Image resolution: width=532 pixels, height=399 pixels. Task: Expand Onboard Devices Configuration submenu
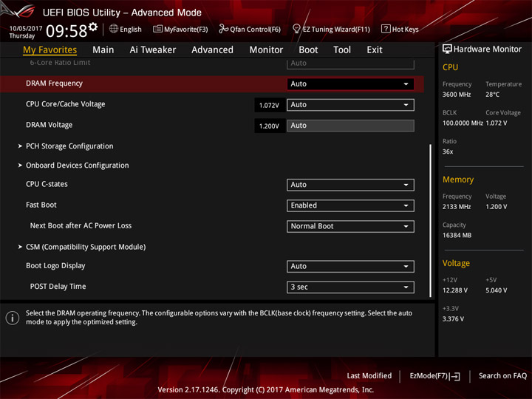click(78, 166)
